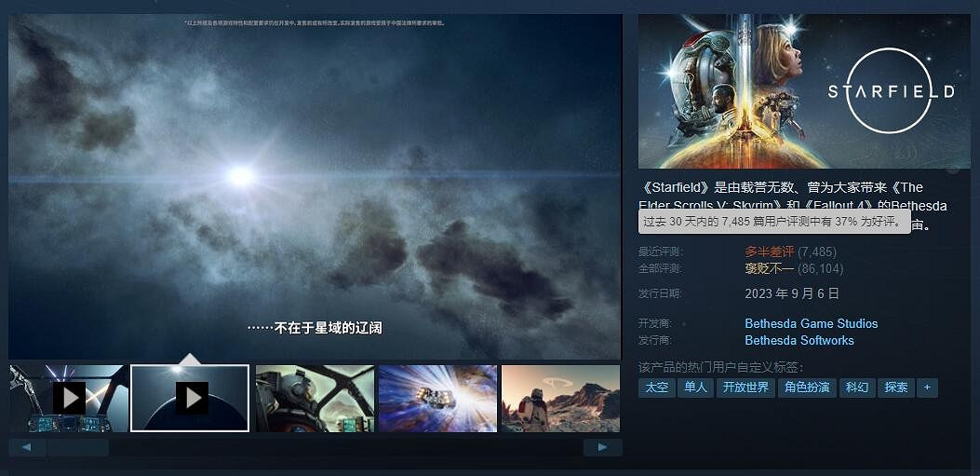Click the 该产品的热门用户自定义标签 heading
The width and height of the screenshot is (980, 476).
[720, 367]
